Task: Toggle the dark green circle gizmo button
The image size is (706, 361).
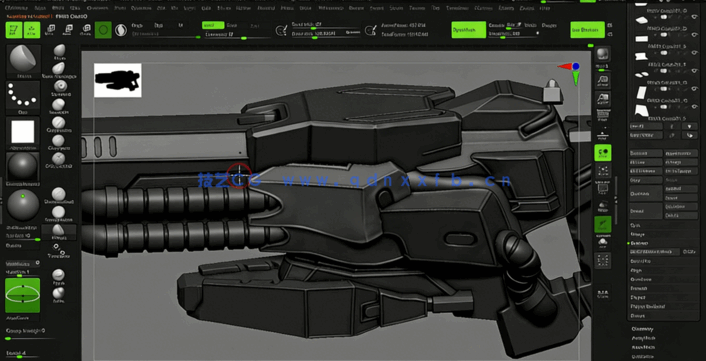Action: [x=103, y=30]
